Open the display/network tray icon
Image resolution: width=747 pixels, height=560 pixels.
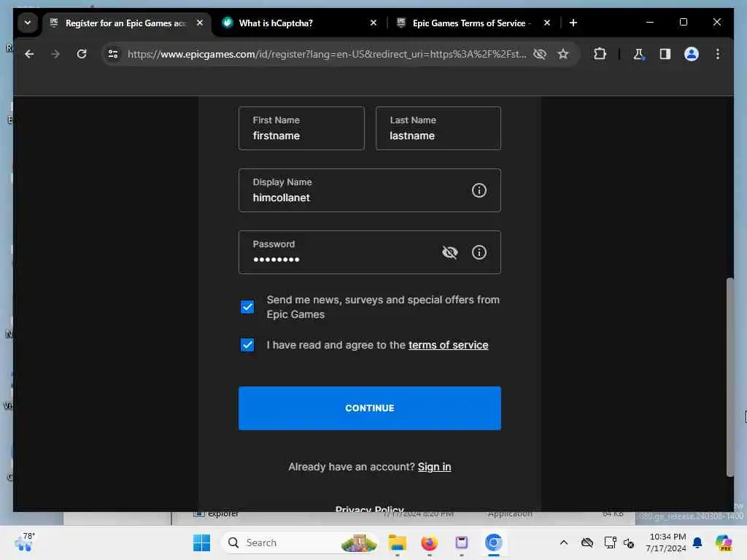tap(610, 542)
